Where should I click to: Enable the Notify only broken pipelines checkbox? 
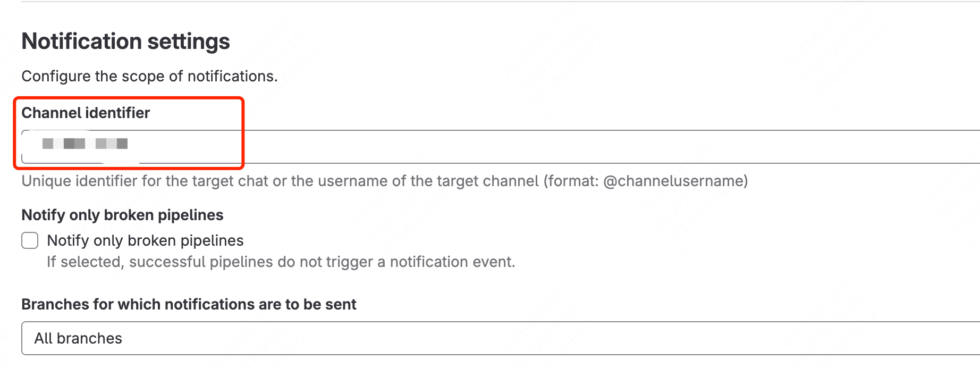point(29,240)
